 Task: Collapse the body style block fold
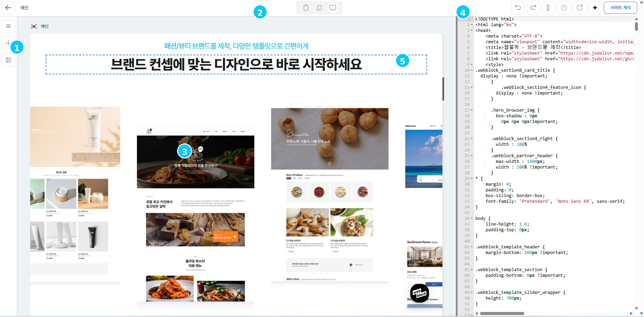(x=472, y=218)
